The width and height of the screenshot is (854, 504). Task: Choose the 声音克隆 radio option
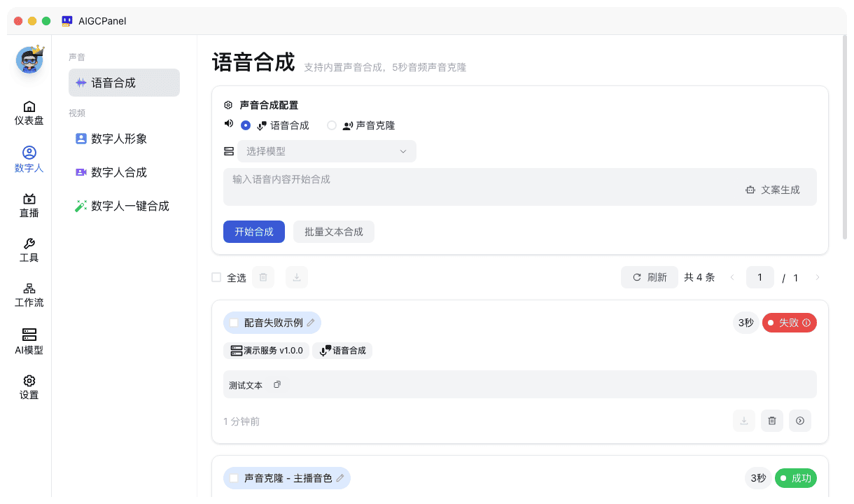332,125
